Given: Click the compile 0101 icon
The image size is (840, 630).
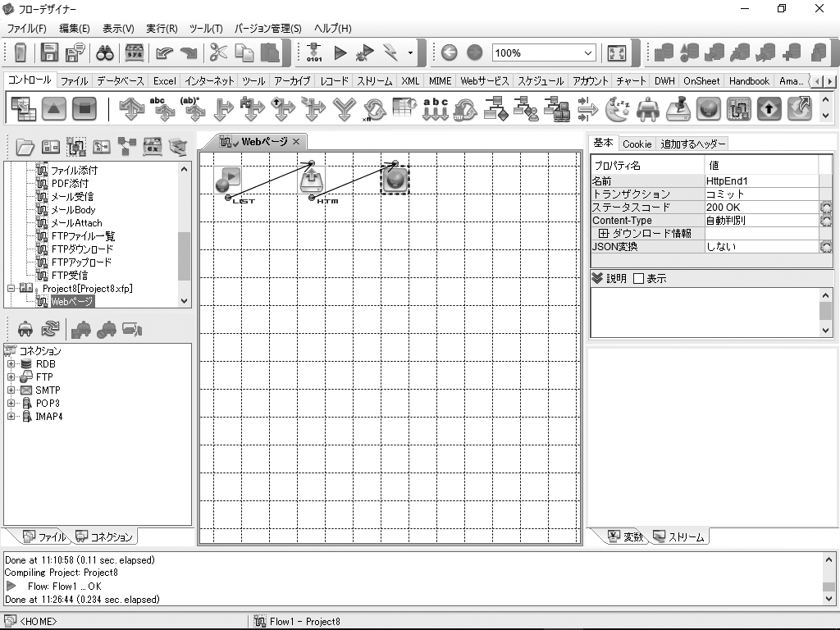Looking at the screenshot, I should (x=314, y=52).
